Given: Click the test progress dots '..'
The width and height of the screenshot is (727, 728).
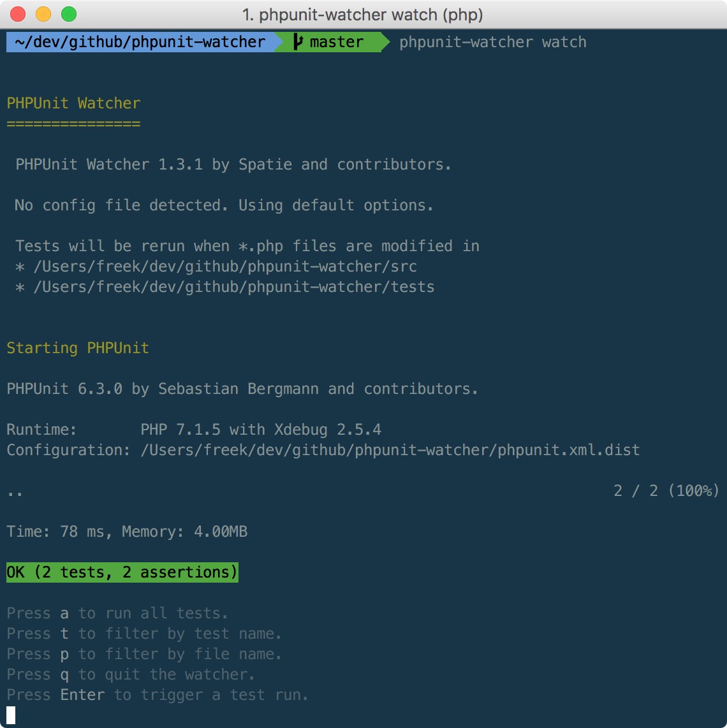Looking at the screenshot, I should click(15, 493).
